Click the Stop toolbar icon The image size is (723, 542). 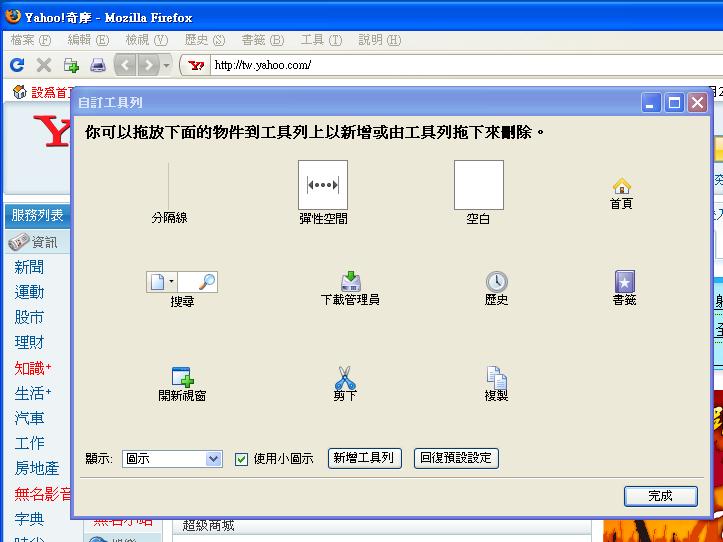44,65
